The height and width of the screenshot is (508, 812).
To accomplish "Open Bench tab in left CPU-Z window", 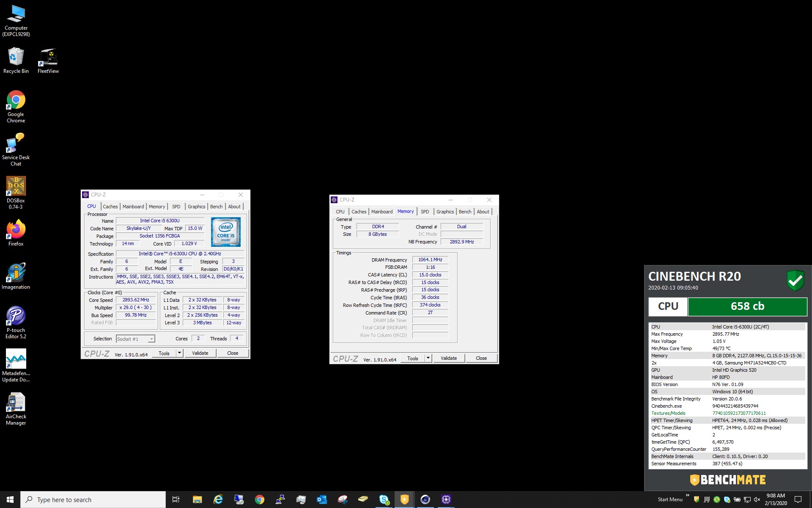I will pos(217,207).
